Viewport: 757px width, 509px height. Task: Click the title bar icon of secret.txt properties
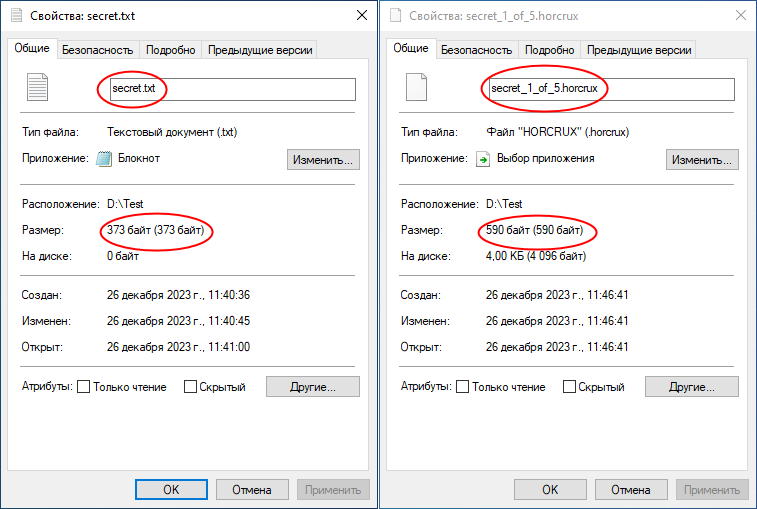point(16,15)
